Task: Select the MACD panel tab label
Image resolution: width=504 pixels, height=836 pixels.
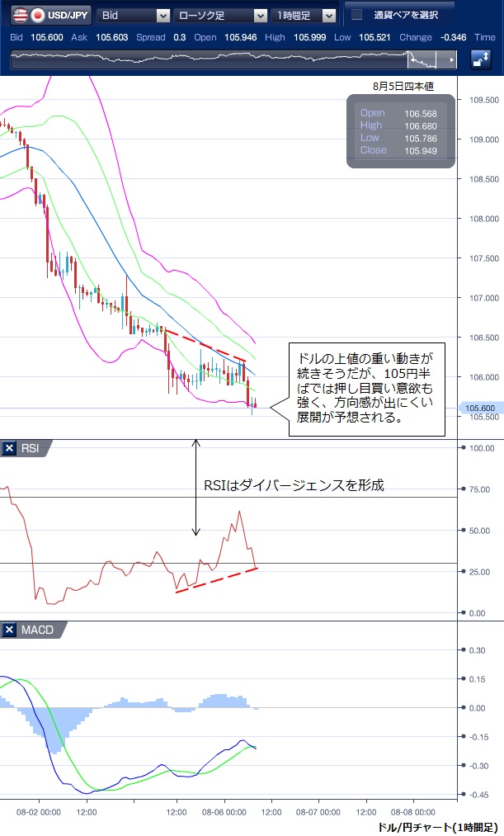Action: pos(36,630)
